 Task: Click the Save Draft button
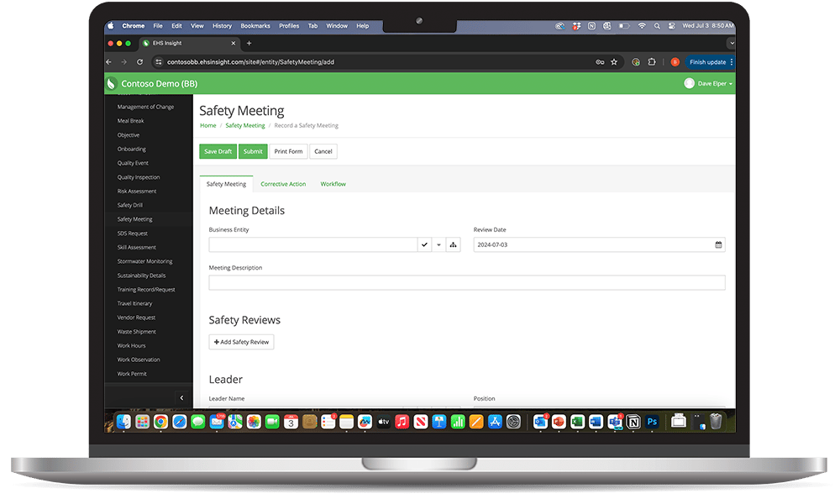pos(218,151)
